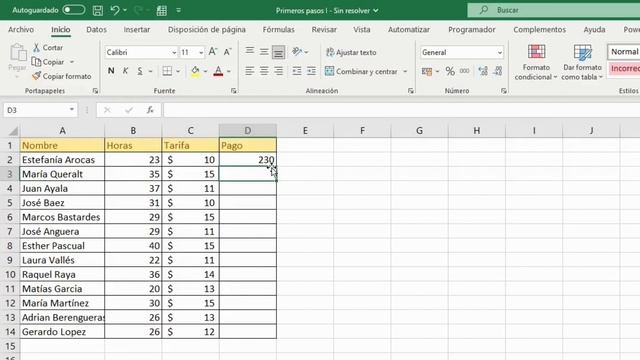This screenshot has width=640, height=360.
Task: Select column E header
Action: 305,131
